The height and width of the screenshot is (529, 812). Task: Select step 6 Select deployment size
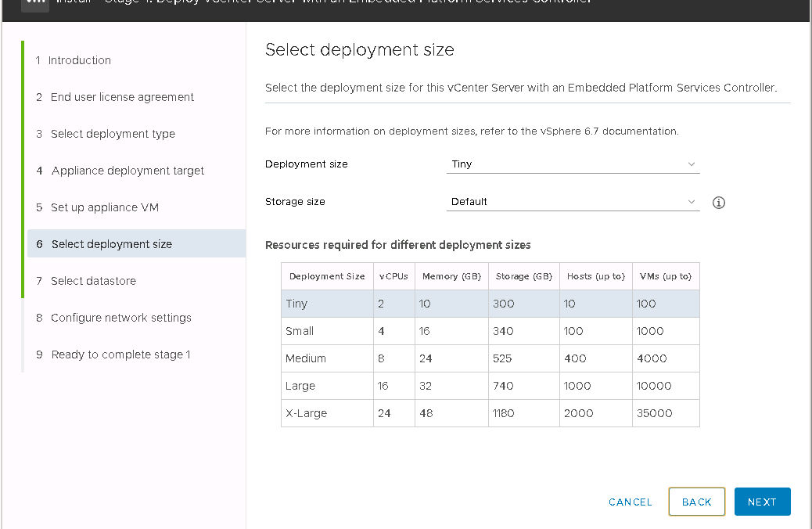click(111, 244)
